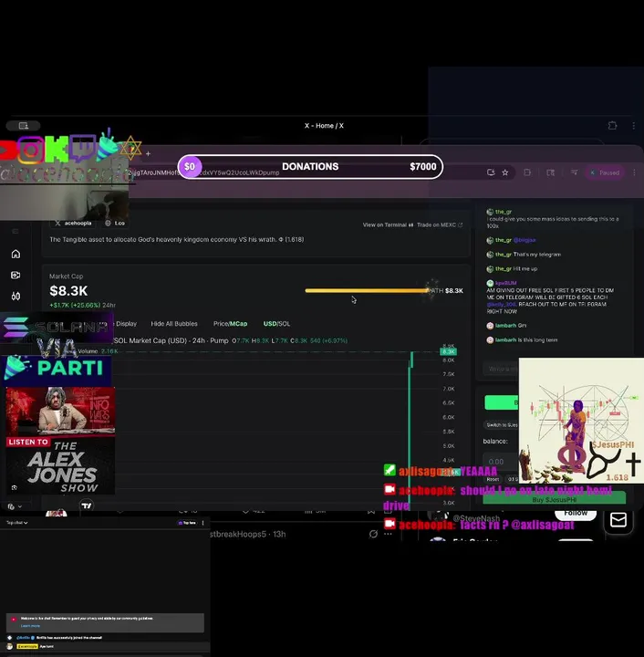Click the screen share icon in top-left pill
This screenshot has height=657, width=644.
[x=24, y=126]
